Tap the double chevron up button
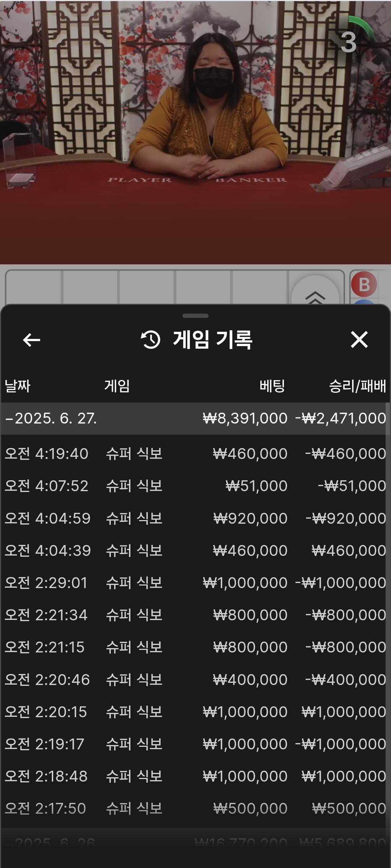This screenshot has width=391, height=868. coord(315,295)
